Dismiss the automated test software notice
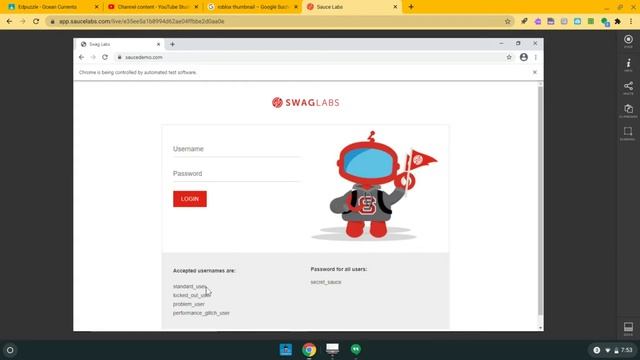Viewport: 640px width, 360px height. point(535,72)
